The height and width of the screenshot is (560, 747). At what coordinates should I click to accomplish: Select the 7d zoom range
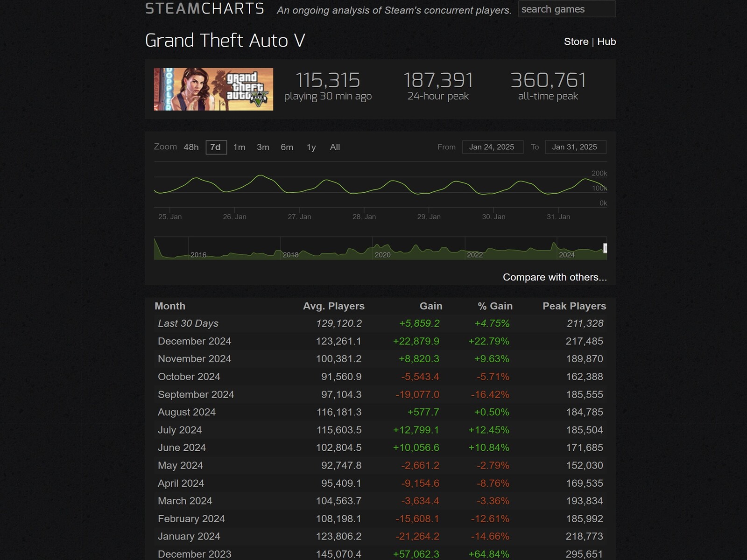216,147
